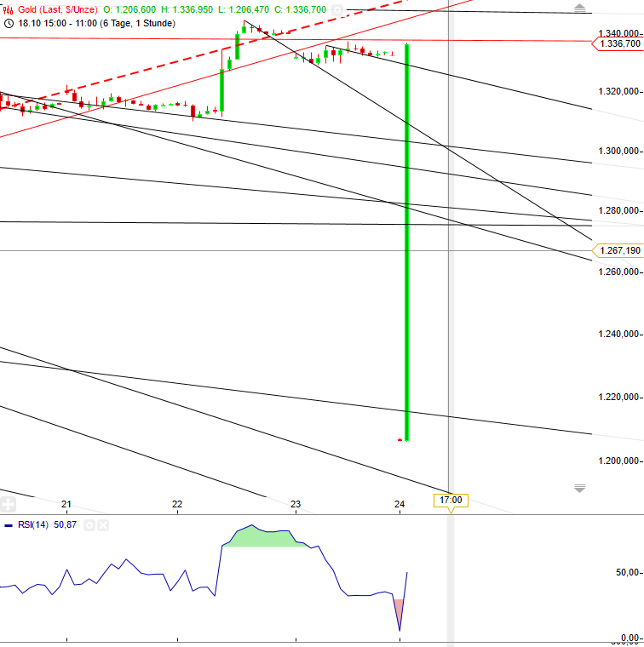Click the low value 'L: 1.206,470'
The height and width of the screenshot is (647, 644).
pos(244,9)
